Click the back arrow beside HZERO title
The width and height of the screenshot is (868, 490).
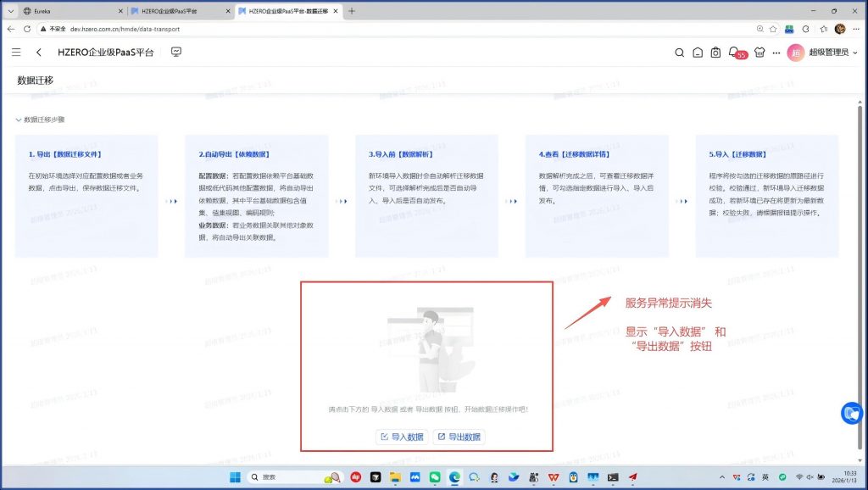[x=39, y=53]
